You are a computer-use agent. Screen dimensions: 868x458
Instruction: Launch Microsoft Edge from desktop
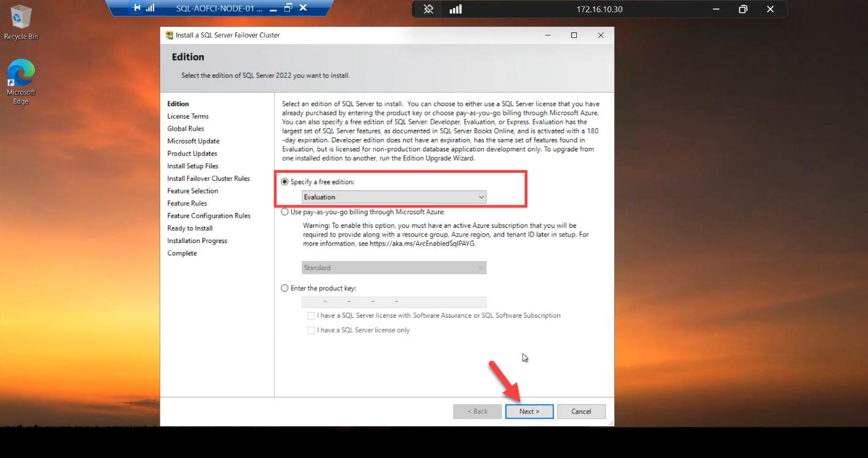pyautogui.click(x=21, y=82)
